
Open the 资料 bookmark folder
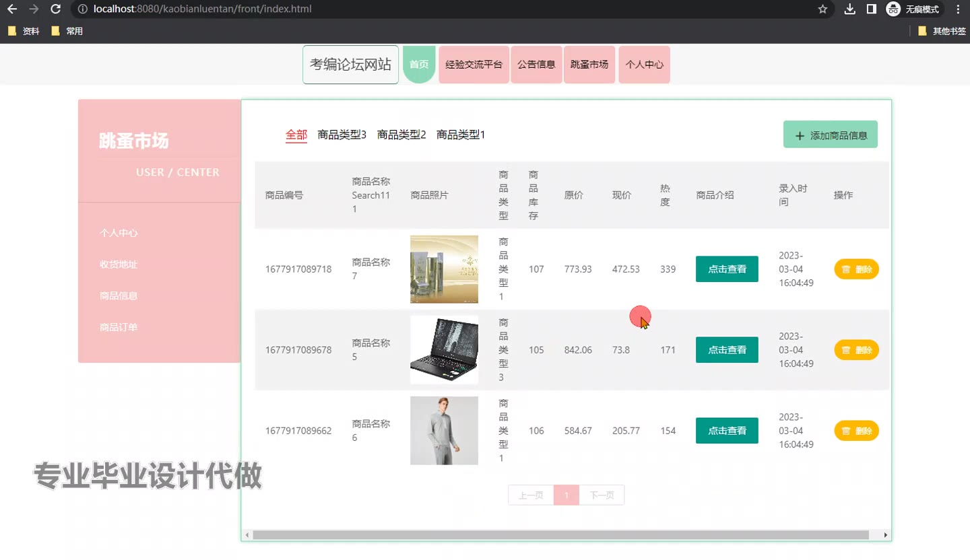(24, 31)
